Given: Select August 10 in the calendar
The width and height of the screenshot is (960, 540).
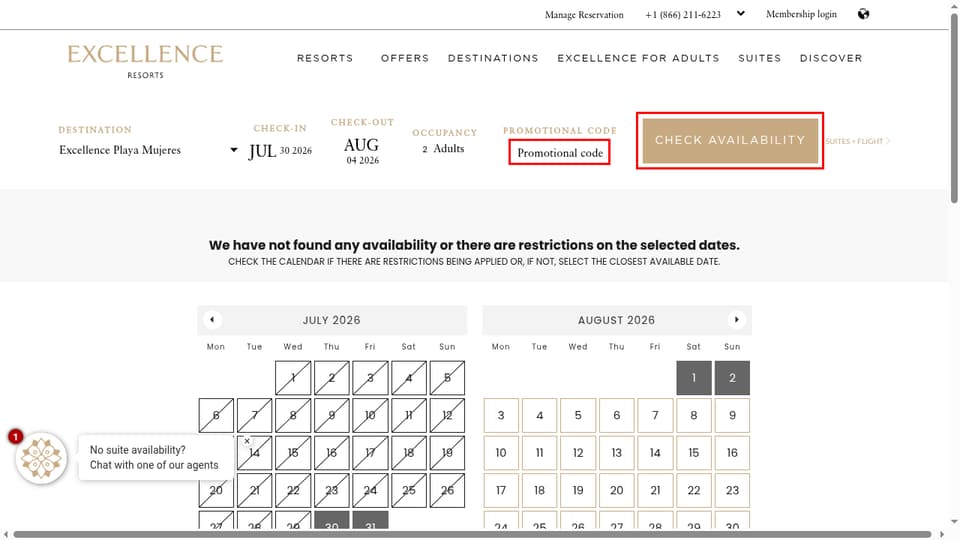Looking at the screenshot, I should pos(501,452).
